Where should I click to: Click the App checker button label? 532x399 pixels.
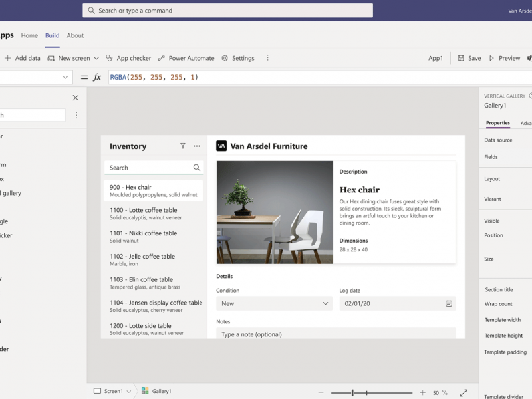pos(134,58)
